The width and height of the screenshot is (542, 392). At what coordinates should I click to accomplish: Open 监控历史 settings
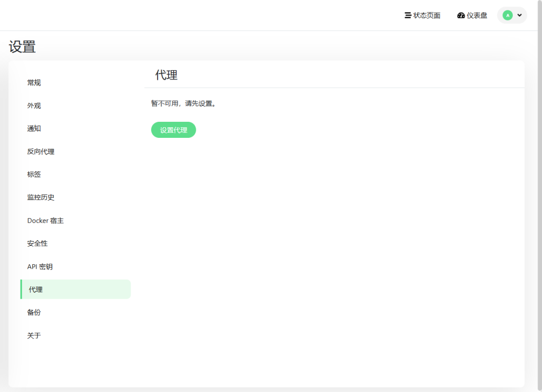pos(41,198)
